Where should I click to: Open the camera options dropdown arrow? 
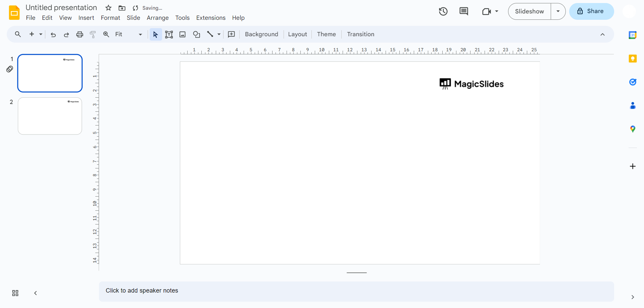(497, 11)
